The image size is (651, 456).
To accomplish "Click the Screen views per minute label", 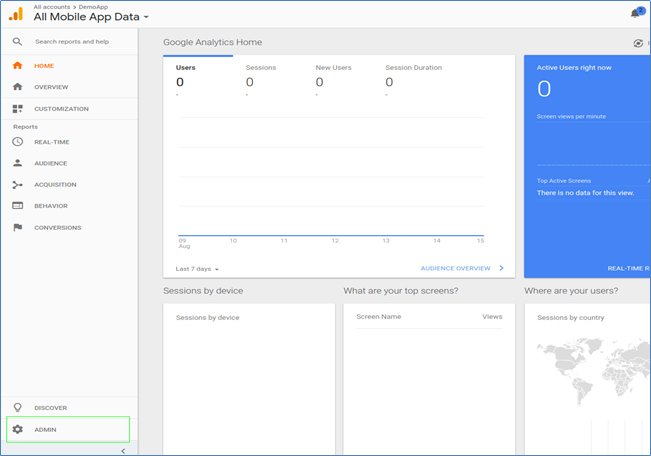I will click(x=571, y=116).
